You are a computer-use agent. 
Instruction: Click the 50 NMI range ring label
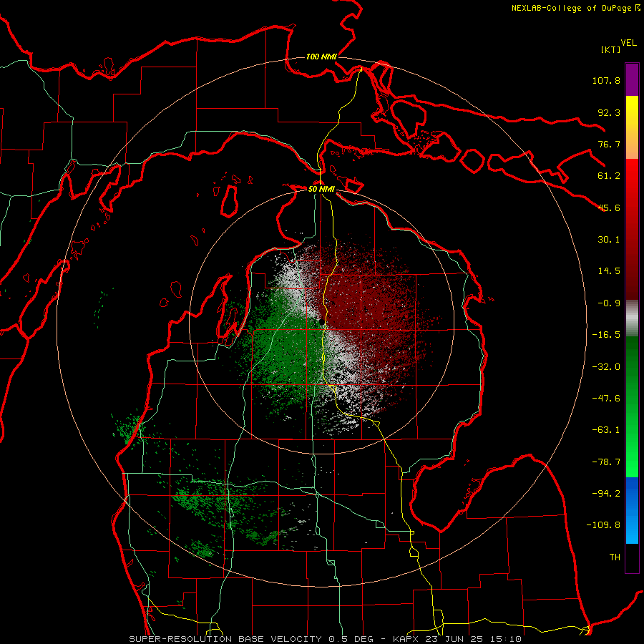[321, 189]
